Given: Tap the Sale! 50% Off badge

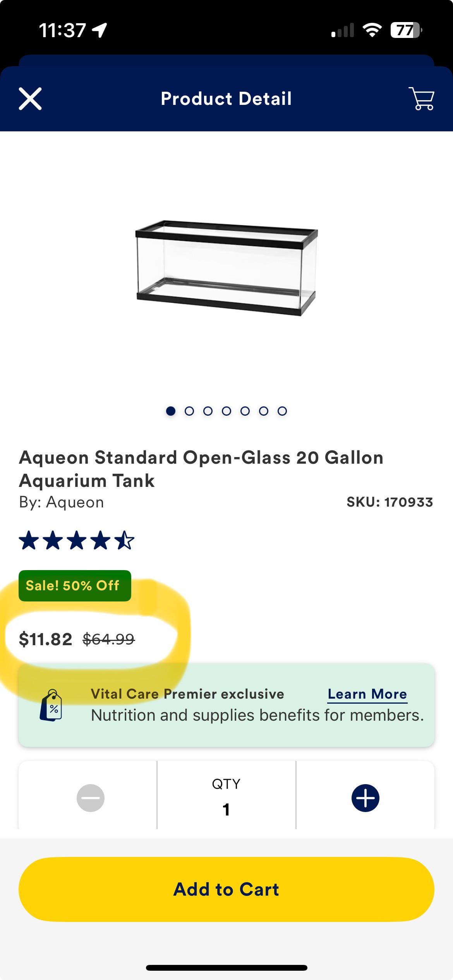Looking at the screenshot, I should [75, 586].
